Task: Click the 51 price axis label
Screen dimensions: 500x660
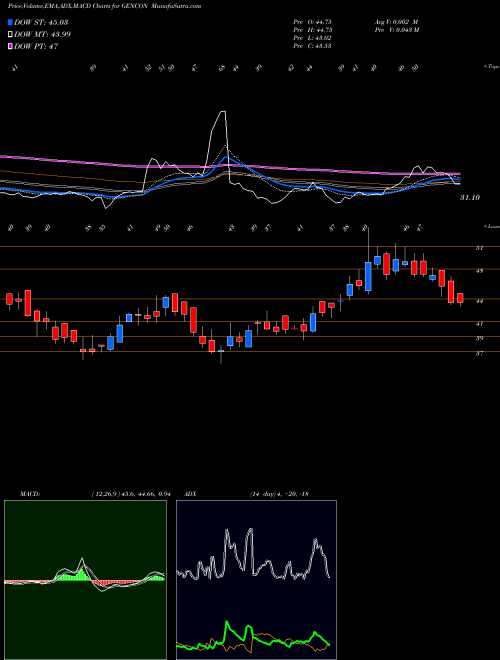Action: click(x=479, y=248)
